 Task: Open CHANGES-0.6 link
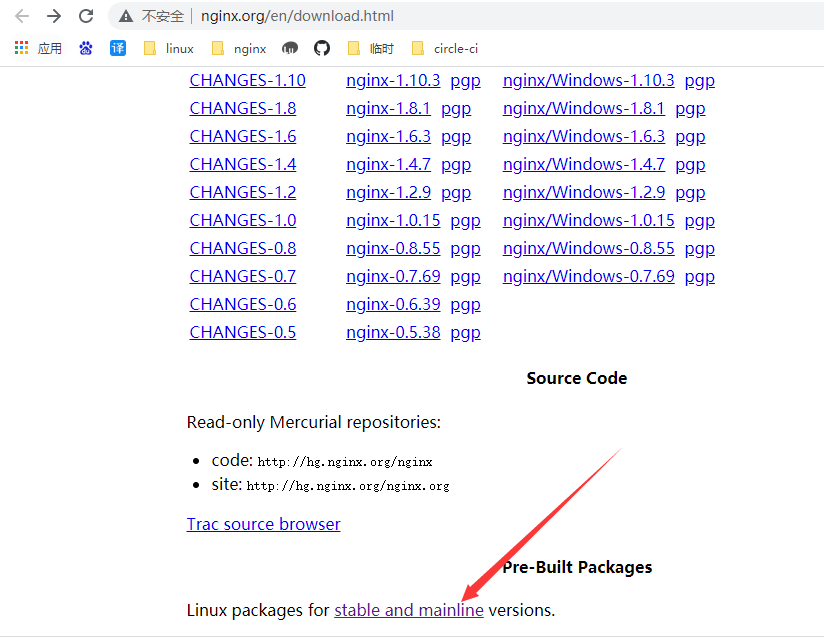click(243, 304)
